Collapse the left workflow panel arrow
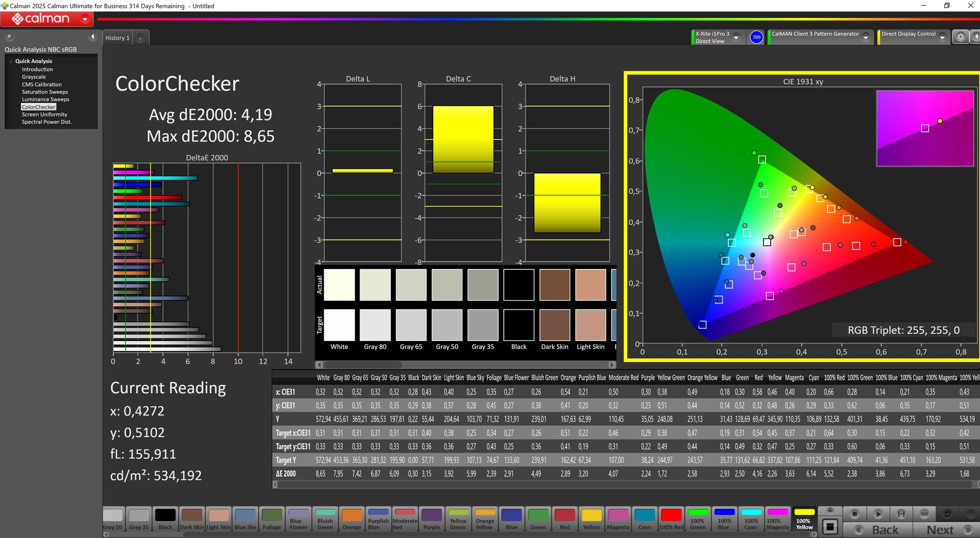This screenshot has height=538, width=980. [x=92, y=37]
